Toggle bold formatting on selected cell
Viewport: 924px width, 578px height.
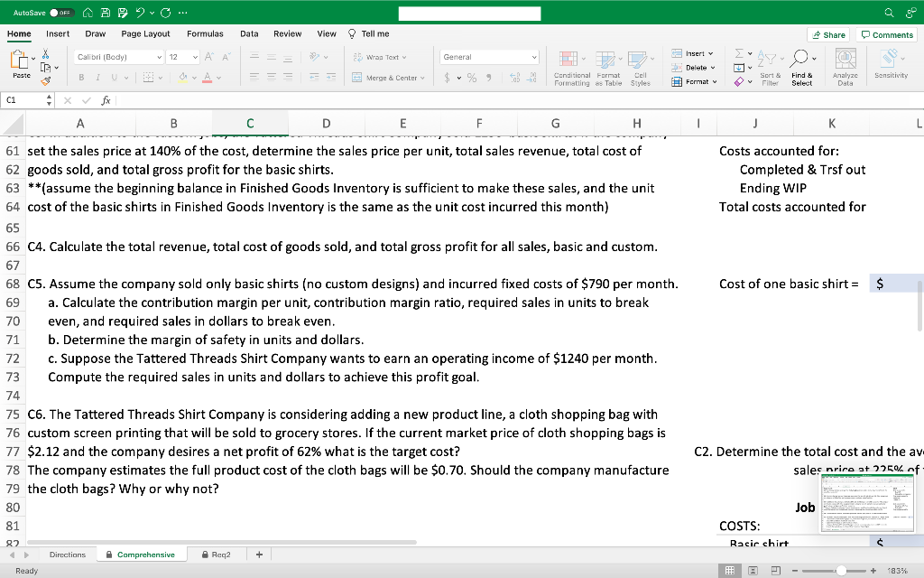80,76
